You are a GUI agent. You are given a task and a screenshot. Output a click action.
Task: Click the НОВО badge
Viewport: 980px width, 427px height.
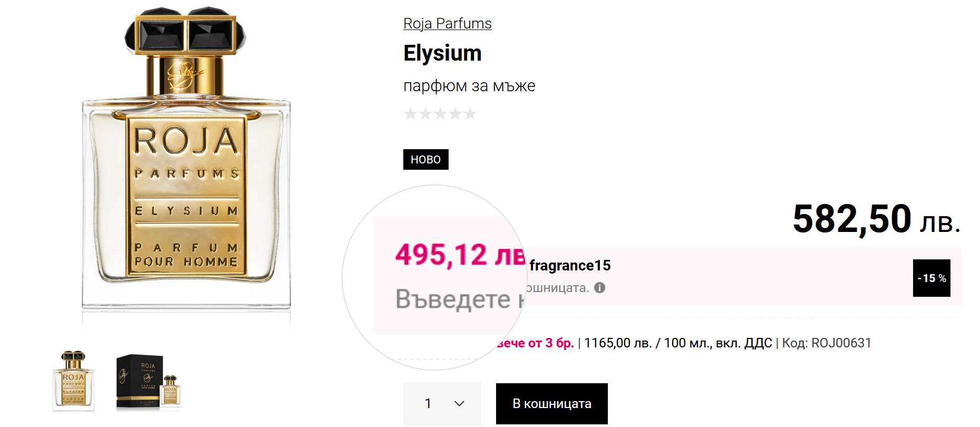[425, 160]
